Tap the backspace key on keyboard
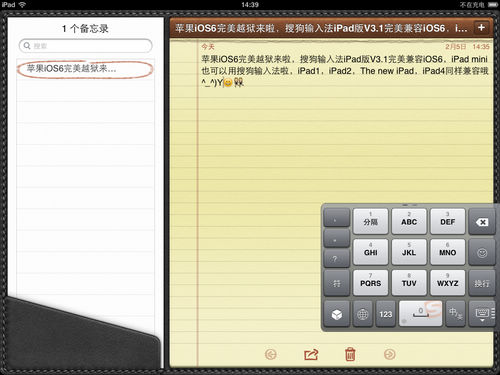Image resolution: width=500 pixels, height=375 pixels. tap(482, 222)
